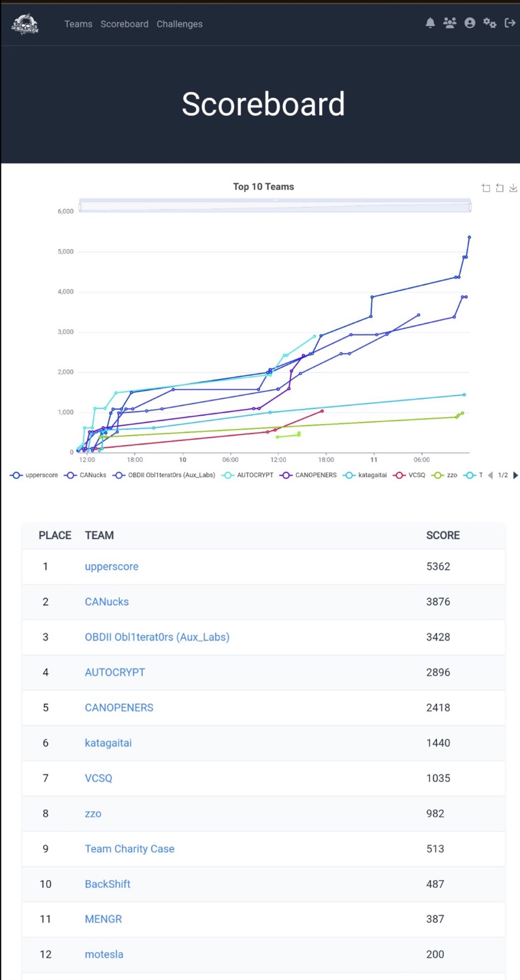
Task: Click the SCORE column header
Action: pos(443,536)
